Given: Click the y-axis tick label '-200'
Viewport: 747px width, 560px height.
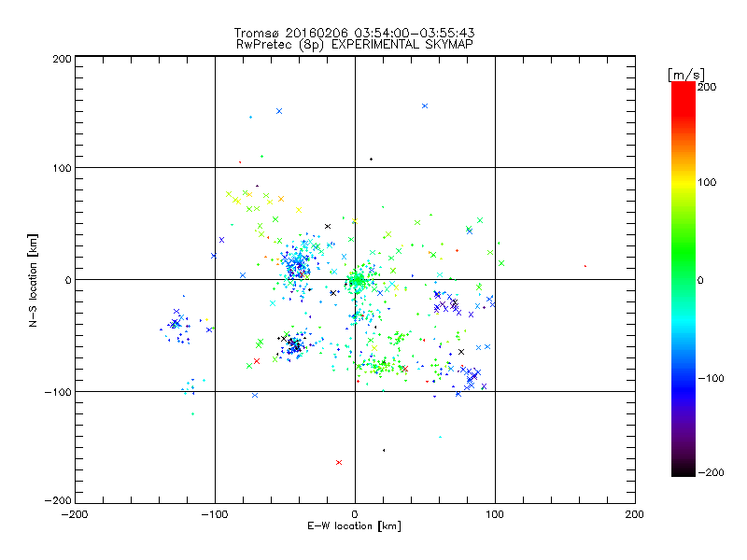Looking at the screenshot, I should pyautogui.click(x=58, y=500).
